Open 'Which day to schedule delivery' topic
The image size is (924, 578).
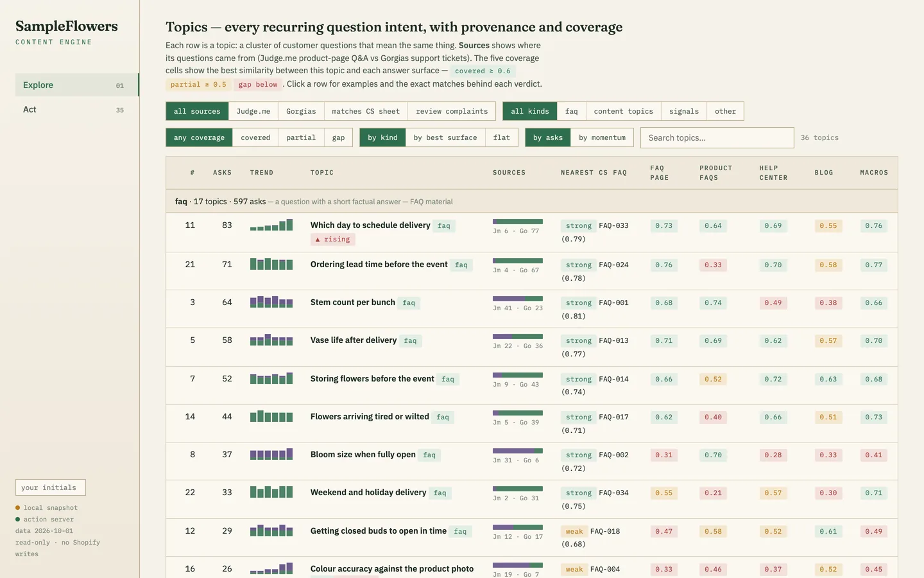(370, 225)
